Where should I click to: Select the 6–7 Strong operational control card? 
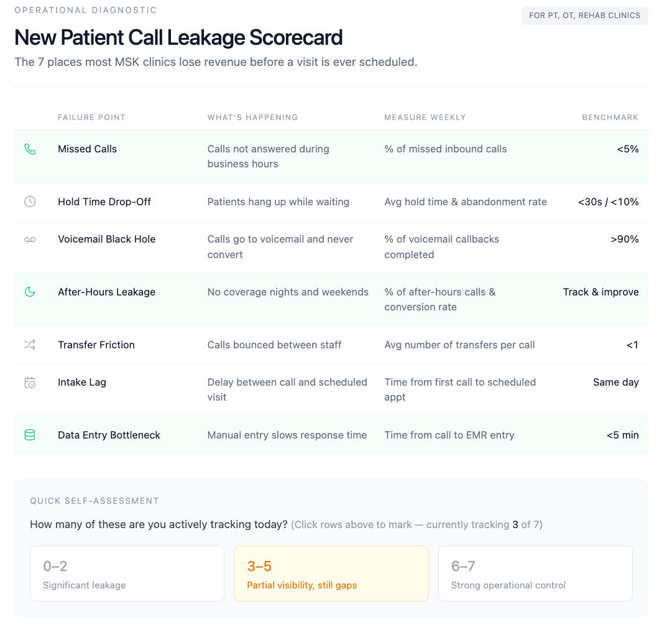click(x=535, y=574)
